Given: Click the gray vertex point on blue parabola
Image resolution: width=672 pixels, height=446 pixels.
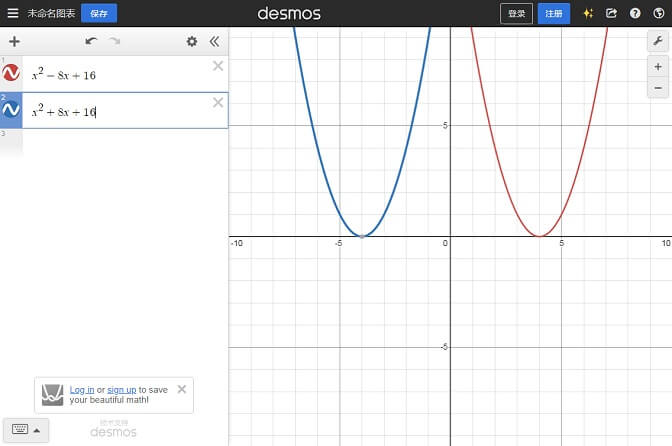Looking at the screenshot, I should coord(362,236).
